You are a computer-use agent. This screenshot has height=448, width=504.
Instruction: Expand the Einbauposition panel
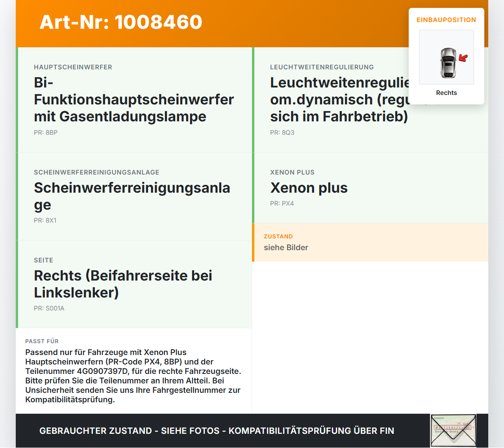[447, 20]
